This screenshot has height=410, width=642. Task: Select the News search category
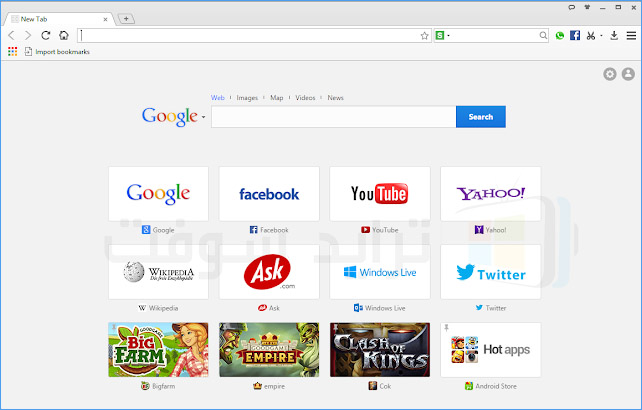click(x=335, y=97)
